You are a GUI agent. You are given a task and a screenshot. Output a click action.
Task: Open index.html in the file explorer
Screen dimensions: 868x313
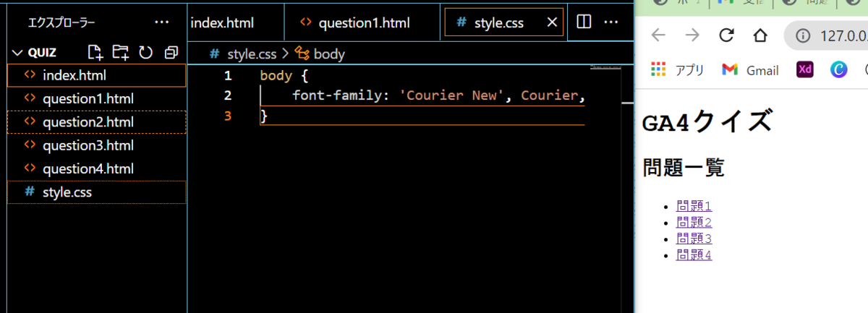coord(97,74)
